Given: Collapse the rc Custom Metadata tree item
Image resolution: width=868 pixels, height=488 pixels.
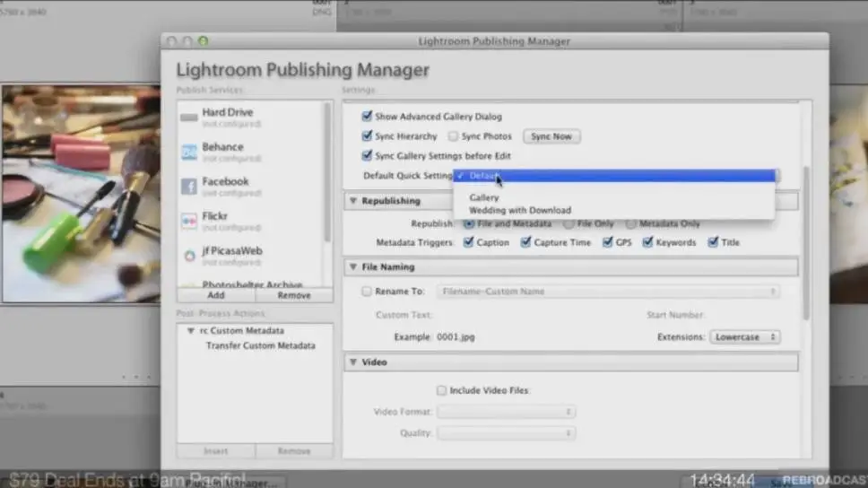Looking at the screenshot, I should (x=190, y=331).
